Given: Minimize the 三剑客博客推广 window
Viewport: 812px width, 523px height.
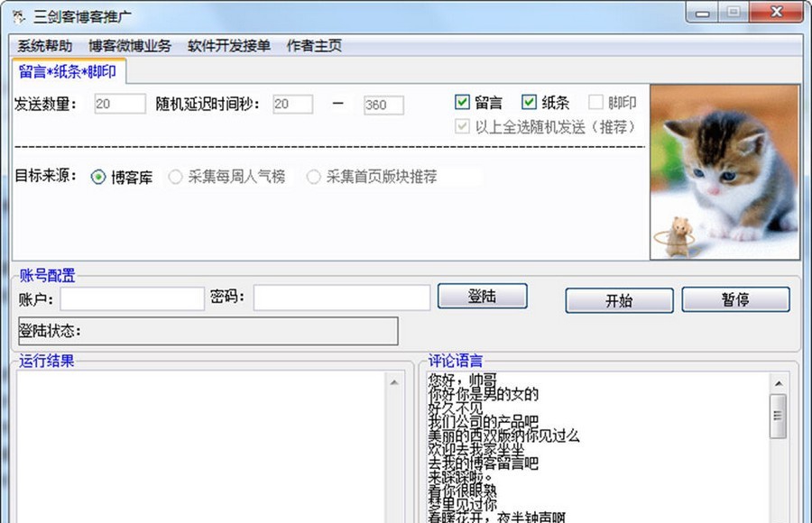Looking at the screenshot, I should click(x=702, y=13).
